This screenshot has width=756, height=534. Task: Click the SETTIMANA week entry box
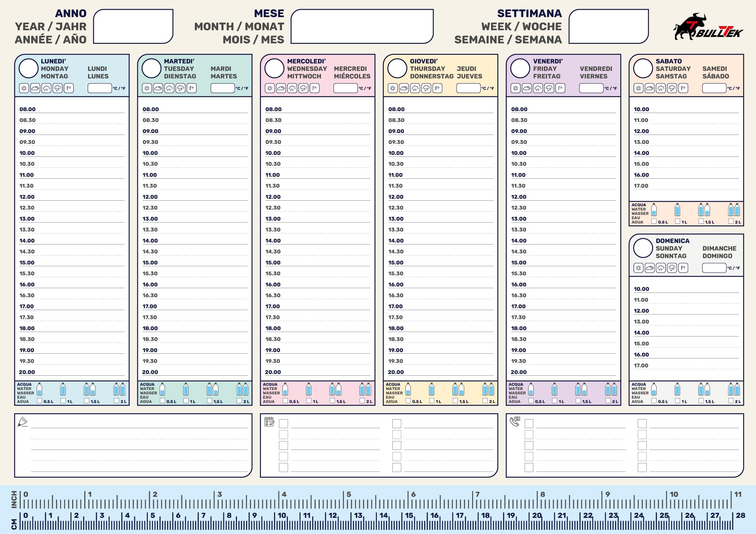click(609, 26)
